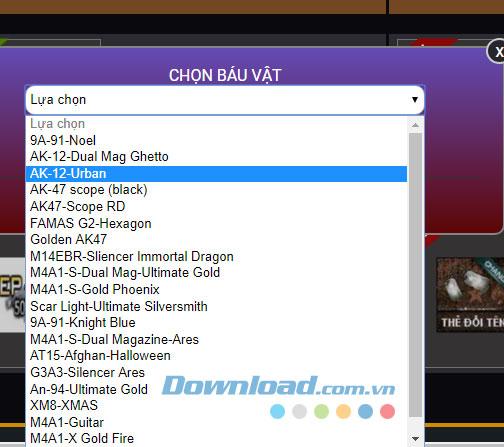Image resolution: width=504 pixels, height=447 pixels.
Task: Select Scar Light-Ultimate Silversmith
Action: pyautogui.click(x=216, y=306)
